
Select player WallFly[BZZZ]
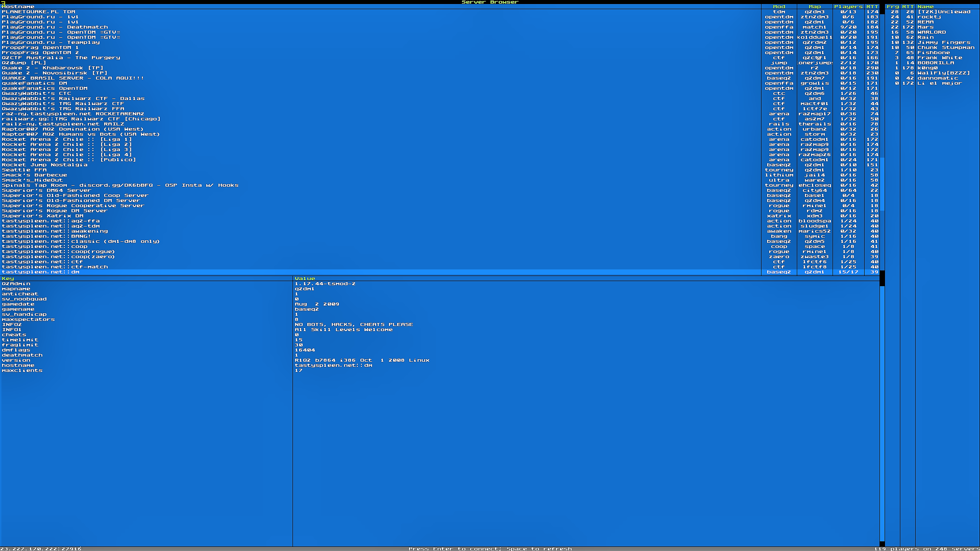click(933, 73)
